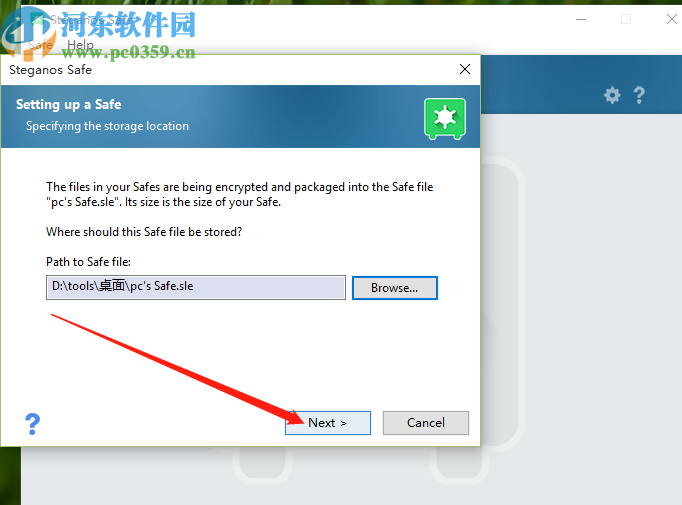Proceed with the Next button

328,423
